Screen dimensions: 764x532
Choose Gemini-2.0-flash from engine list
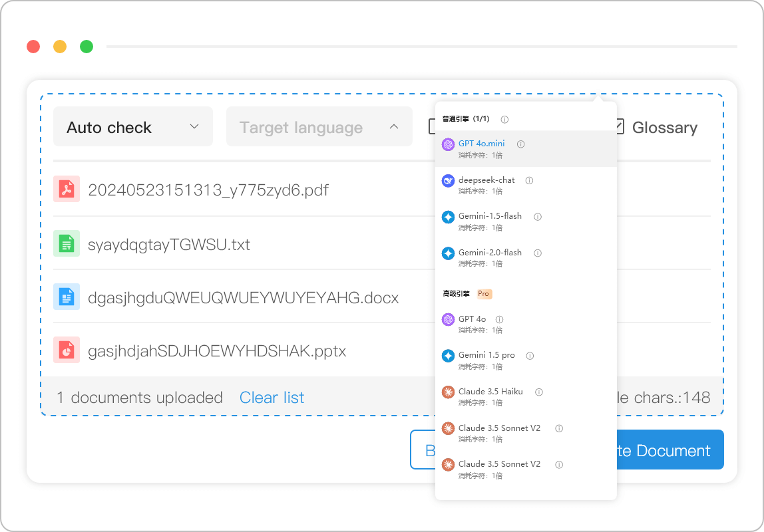pos(526,257)
